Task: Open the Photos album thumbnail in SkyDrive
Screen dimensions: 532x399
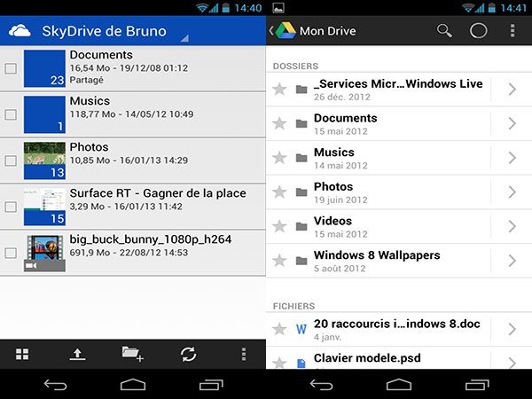Action: 44,160
